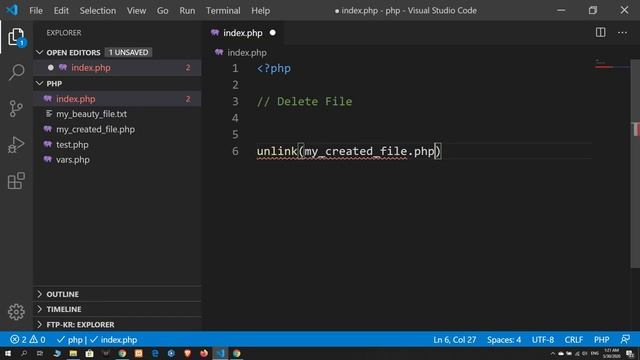Open my_created_file.php in the explorer
The width and height of the screenshot is (640, 360).
pos(118,129)
